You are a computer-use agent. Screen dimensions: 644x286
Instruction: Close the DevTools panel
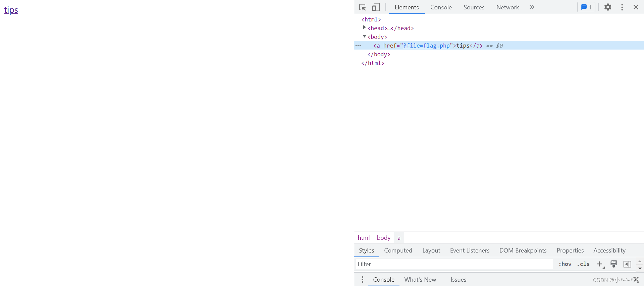[636, 7]
